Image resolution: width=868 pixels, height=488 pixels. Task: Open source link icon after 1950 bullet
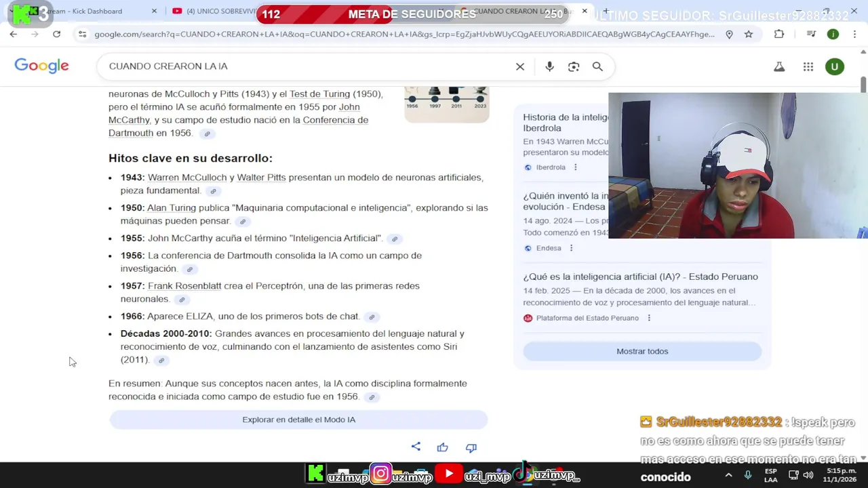243,222
